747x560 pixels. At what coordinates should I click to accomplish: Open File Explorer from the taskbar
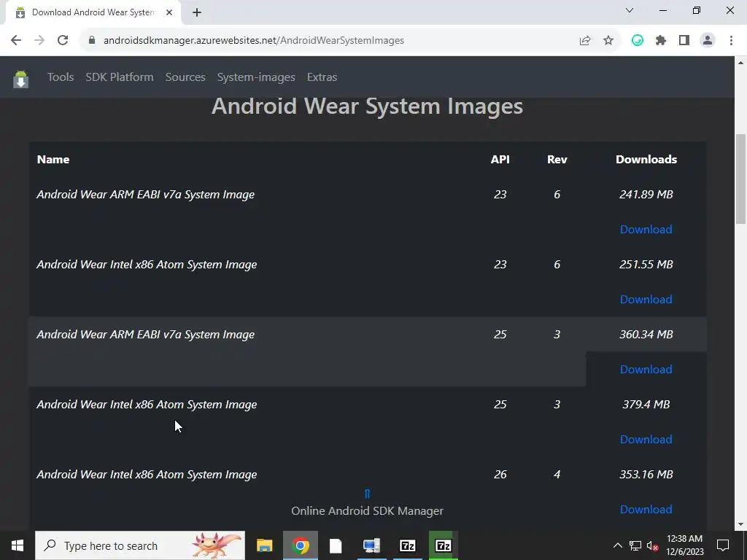(264, 545)
